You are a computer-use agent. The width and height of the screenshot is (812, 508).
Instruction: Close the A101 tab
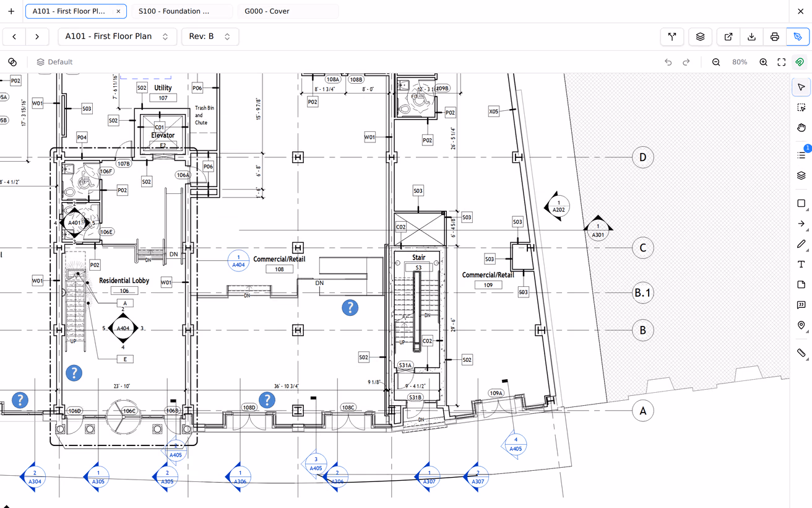(x=118, y=11)
